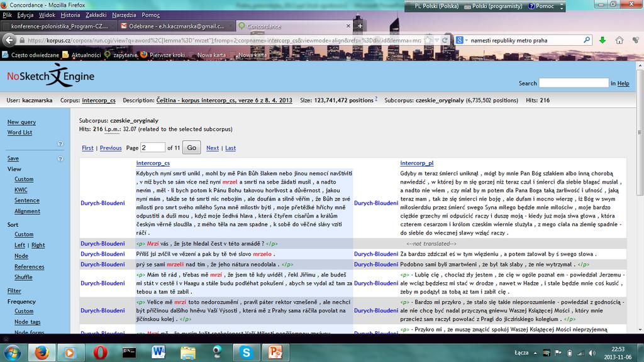Open Skype from the taskbar
This screenshot has height=362, width=644.
click(246, 353)
